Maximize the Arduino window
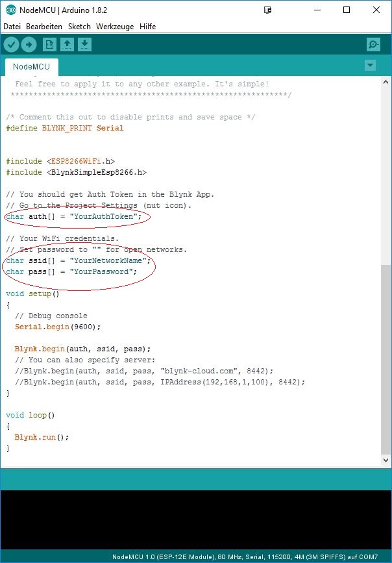The image size is (392, 563). (x=347, y=10)
